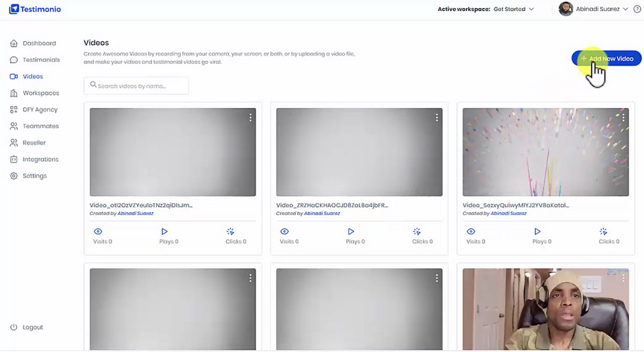This screenshot has width=644, height=352.
Task: Open three-dot menu on man with headphones video
Action: (x=623, y=278)
